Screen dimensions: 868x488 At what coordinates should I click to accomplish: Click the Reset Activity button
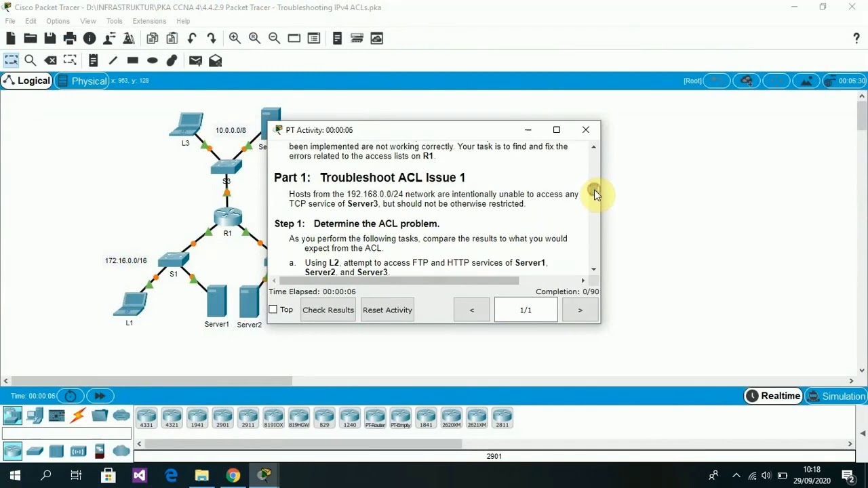(387, 310)
